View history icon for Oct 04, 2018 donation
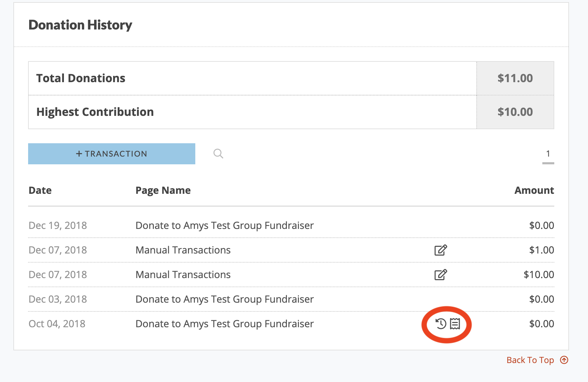 [x=441, y=324]
